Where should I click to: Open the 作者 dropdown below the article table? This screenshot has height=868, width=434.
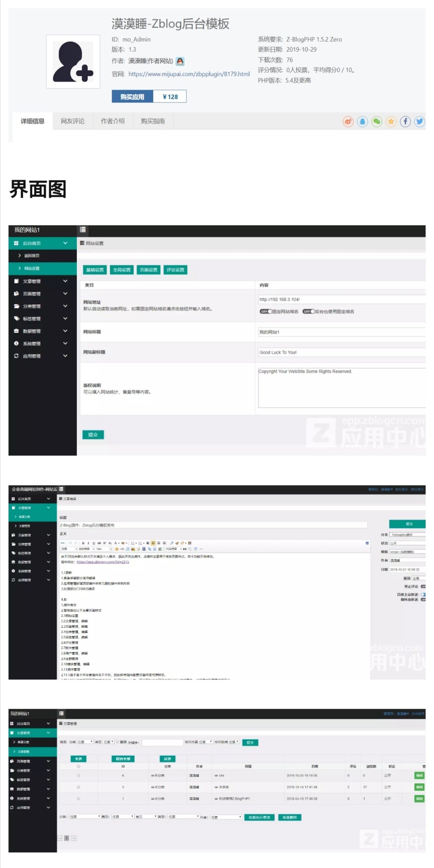[226, 817]
